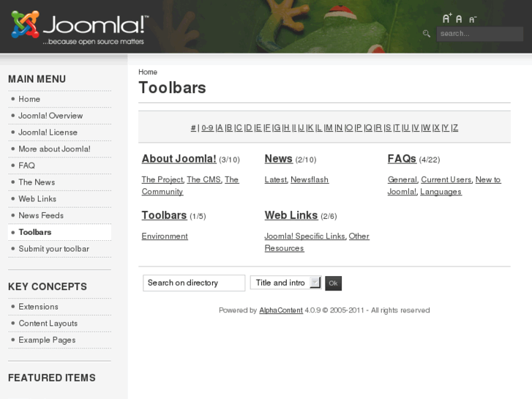Open Web Links section heading link
The image size is (532, 399).
[291, 215]
